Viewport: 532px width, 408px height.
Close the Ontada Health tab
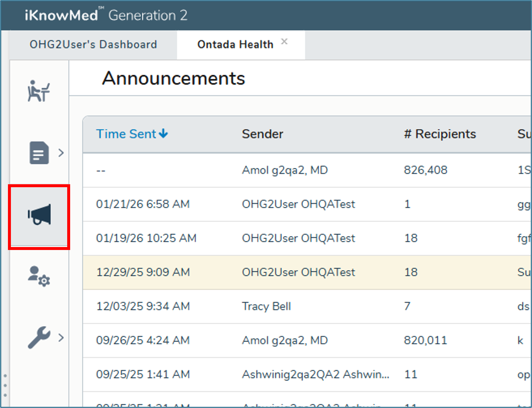tap(284, 42)
